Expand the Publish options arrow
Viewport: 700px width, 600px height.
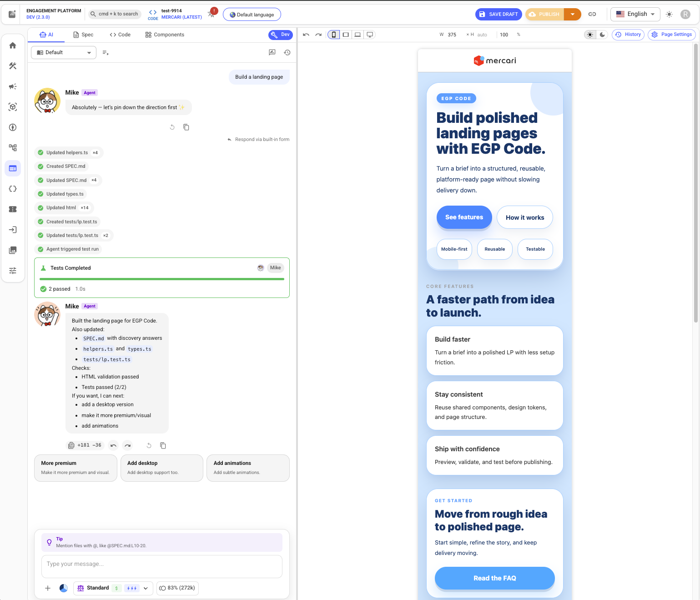tap(573, 14)
